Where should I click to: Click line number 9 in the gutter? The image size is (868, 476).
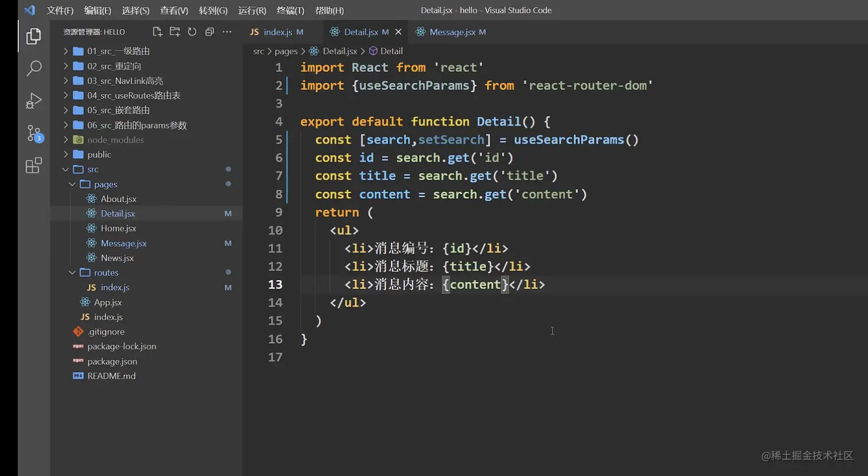click(278, 212)
